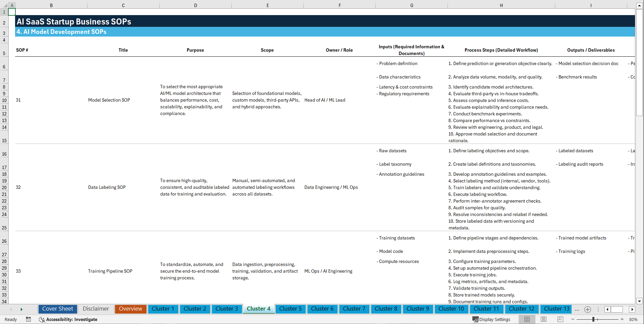Screen dimensions: 644x324
Task: Select the Cluster 13 sheet tab
Action: point(556,309)
